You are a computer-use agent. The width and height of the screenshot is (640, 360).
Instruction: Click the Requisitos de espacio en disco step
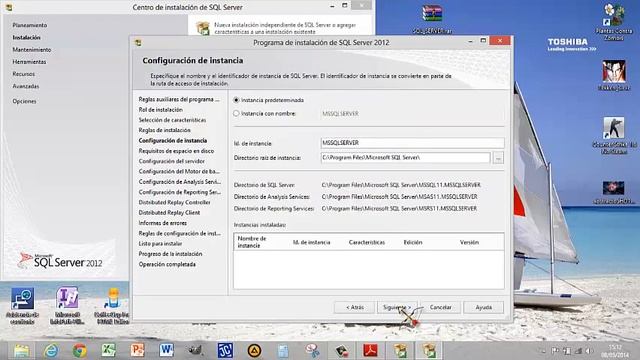pos(176,151)
